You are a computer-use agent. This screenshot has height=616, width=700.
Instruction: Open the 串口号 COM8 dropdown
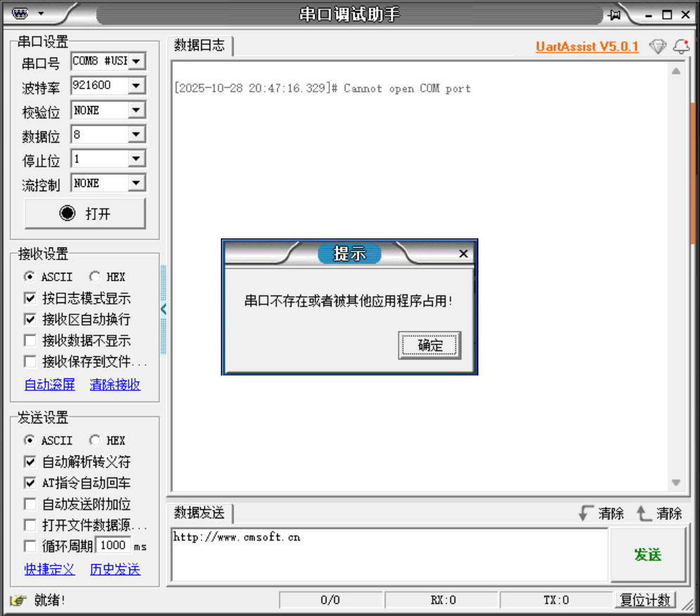coord(136,61)
